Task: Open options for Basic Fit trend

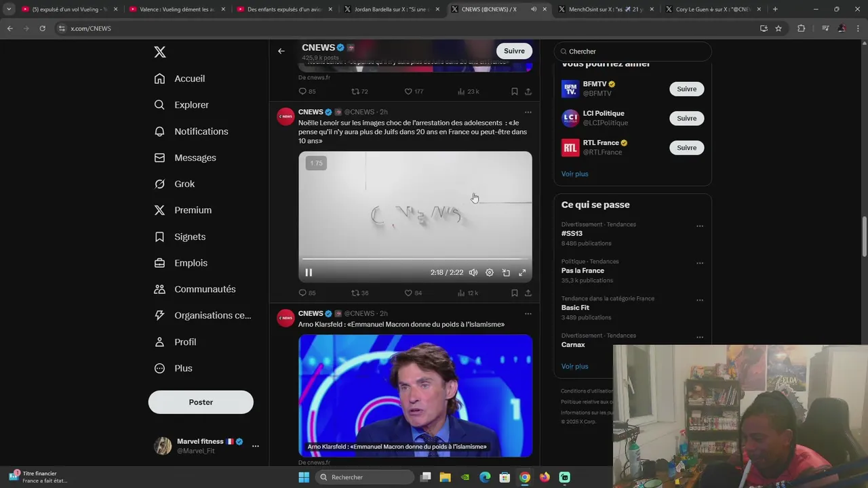Action: [700, 300]
